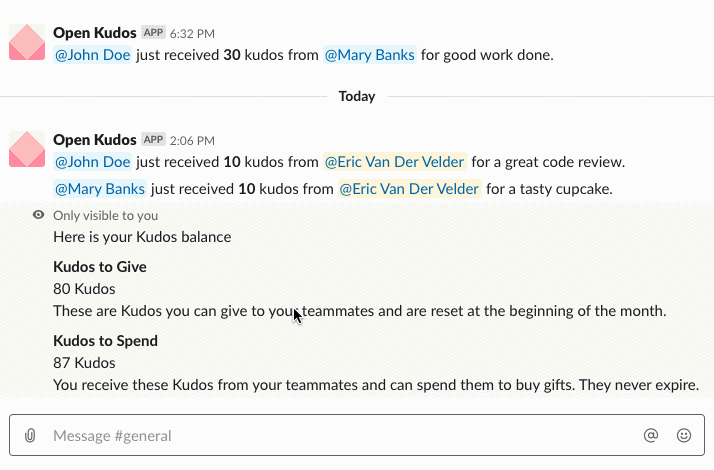
Task: Click @Eric Van Der Velder in cupcake message
Action: coord(409,189)
